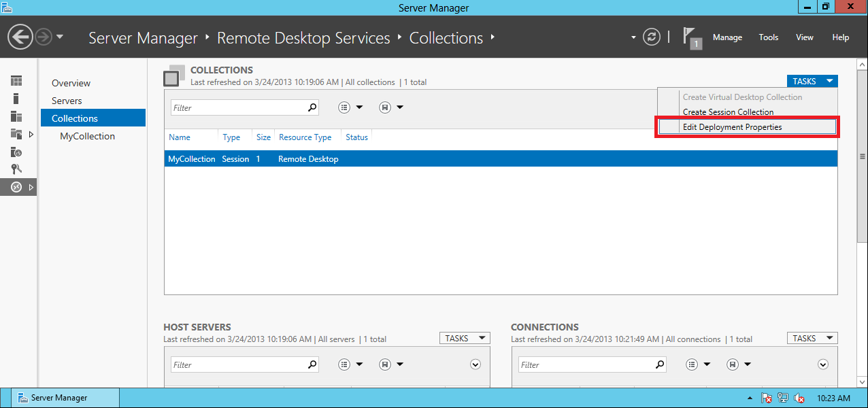Select the Local Server sidebar icon
Image resolution: width=868 pixels, height=408 pixels.
[16, 99]
